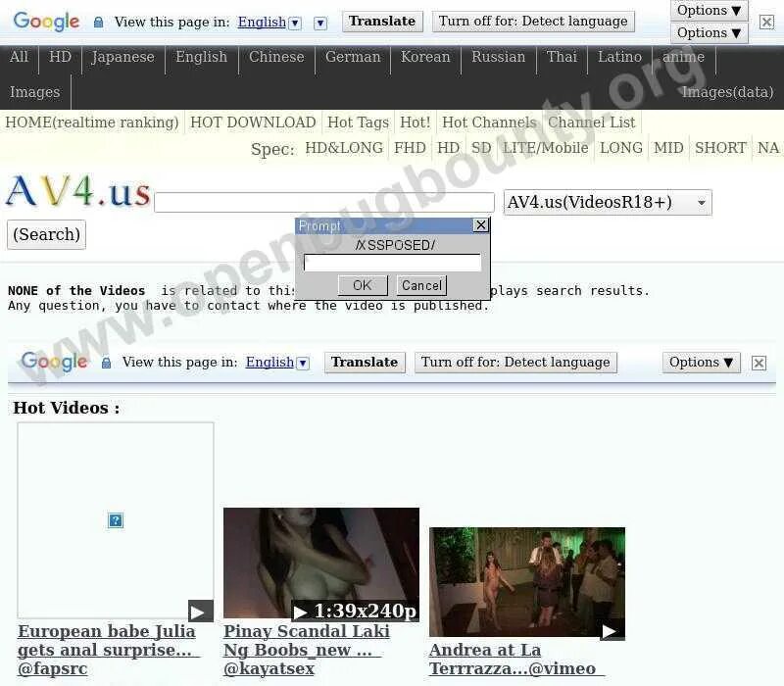Select the Russian category tab
The width and height of the screenshot is (784, 686).
[499, 57]
